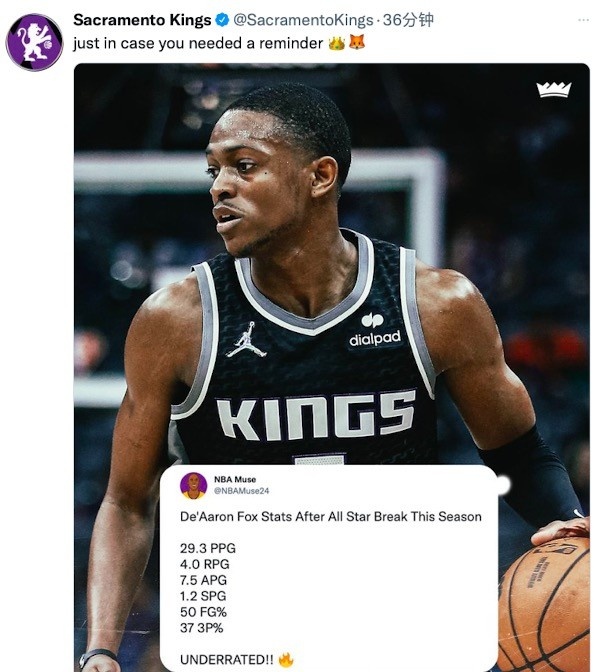Click the NBA Muse account name
Viewport: 596px width, 672px height.
235,480
